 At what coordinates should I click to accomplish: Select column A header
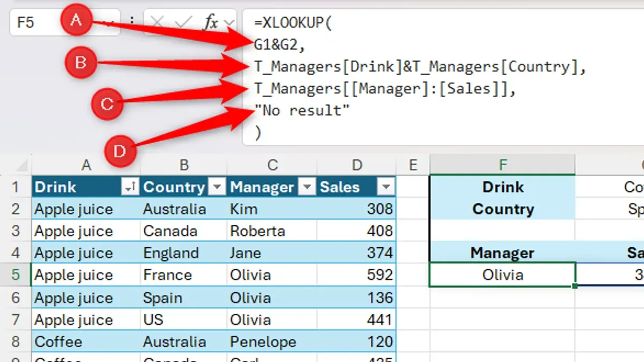(x=86, y=165)
